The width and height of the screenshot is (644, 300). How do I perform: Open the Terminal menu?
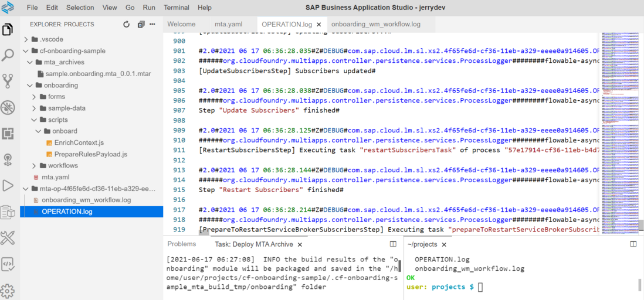pyautogui.click(x=176, y=8)
